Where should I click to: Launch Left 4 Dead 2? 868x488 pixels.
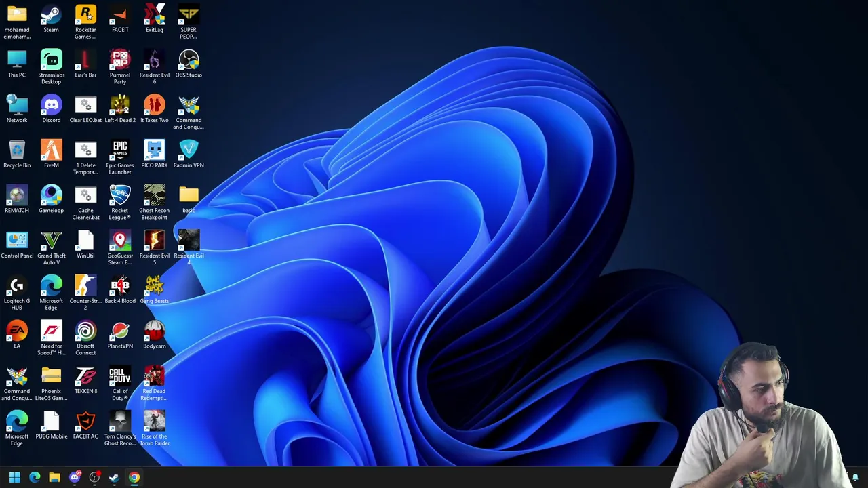(120, 108)
